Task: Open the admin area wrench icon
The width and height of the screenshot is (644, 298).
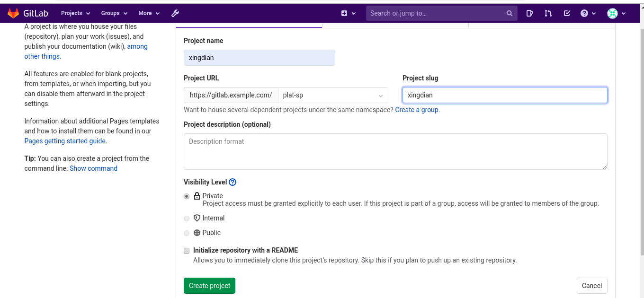Action: click(x=175, y=13)
